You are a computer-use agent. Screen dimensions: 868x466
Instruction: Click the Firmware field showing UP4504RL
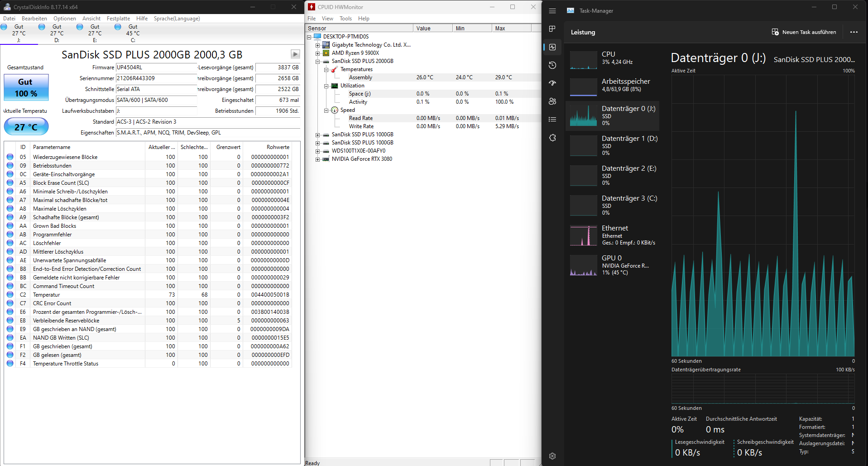coord(156,67)
